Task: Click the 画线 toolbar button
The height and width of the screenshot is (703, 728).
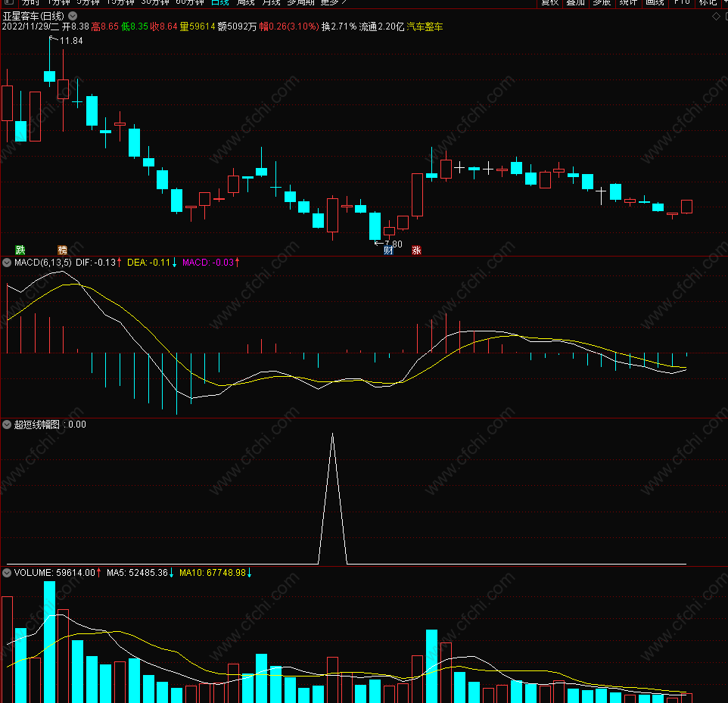Action: tap(655, 2)
